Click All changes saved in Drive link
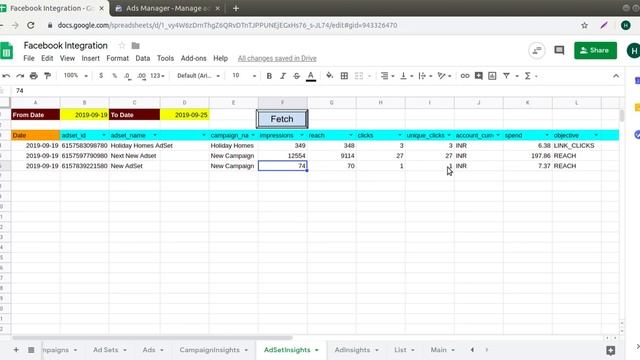Screen dimensions: 640x360 click(x=277, y=58)
